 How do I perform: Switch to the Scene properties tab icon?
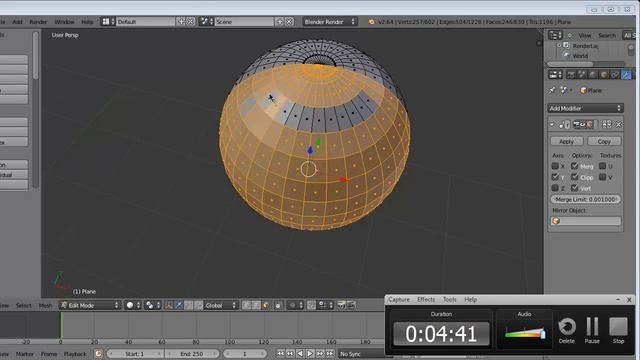pyautogui.click(x=582, y=75)
